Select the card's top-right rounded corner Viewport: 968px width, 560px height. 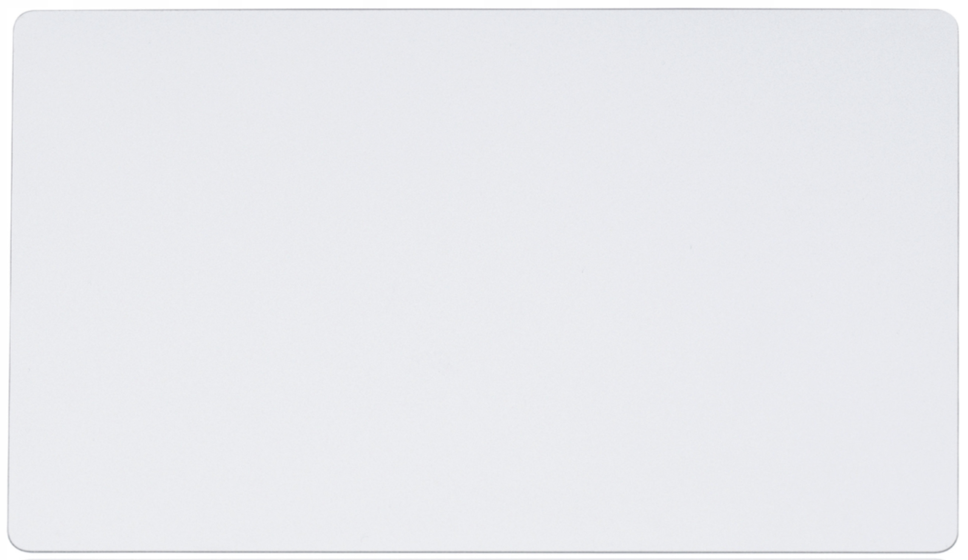[948, 19]
